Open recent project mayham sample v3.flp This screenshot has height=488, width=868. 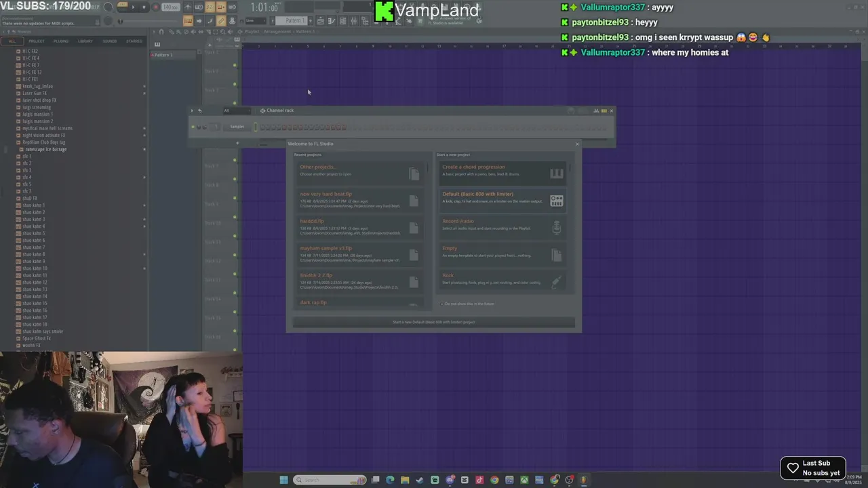[359, 255]
